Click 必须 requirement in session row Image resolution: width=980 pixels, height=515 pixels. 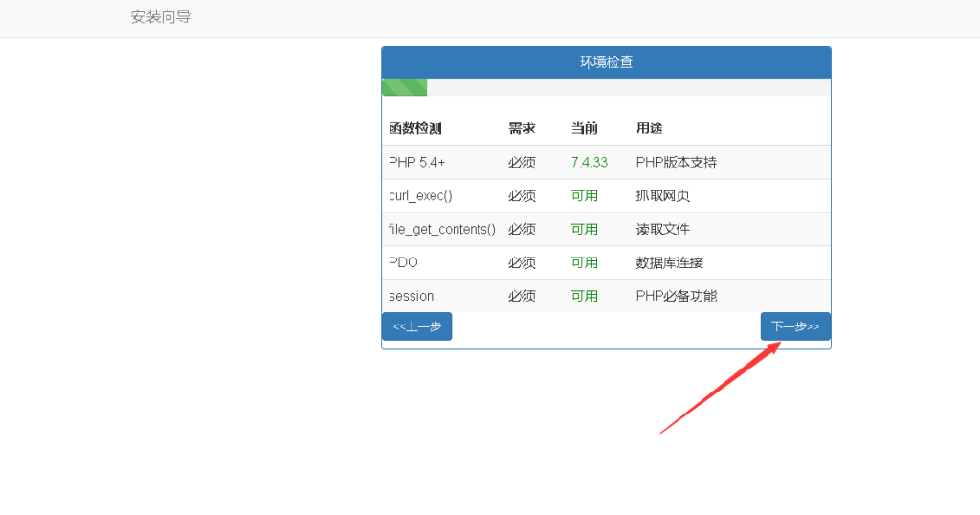(522, 296)
